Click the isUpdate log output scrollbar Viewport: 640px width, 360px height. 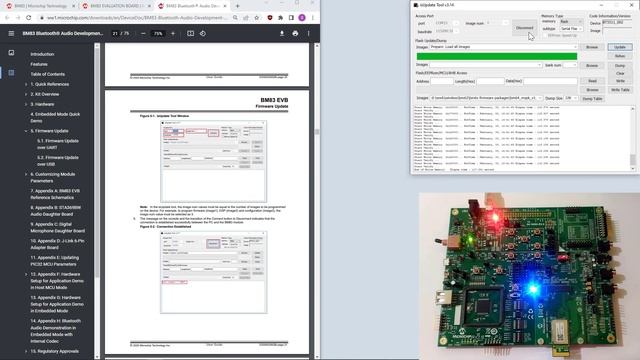[633, 159]
